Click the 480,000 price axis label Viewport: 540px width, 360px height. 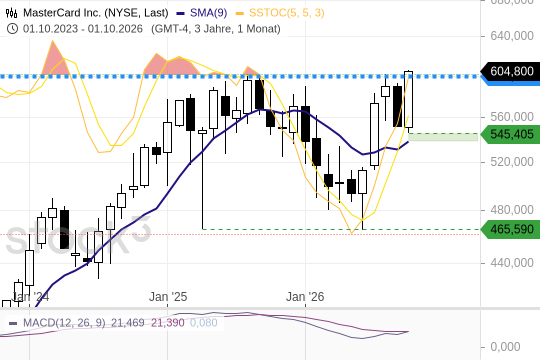(512, 210)
